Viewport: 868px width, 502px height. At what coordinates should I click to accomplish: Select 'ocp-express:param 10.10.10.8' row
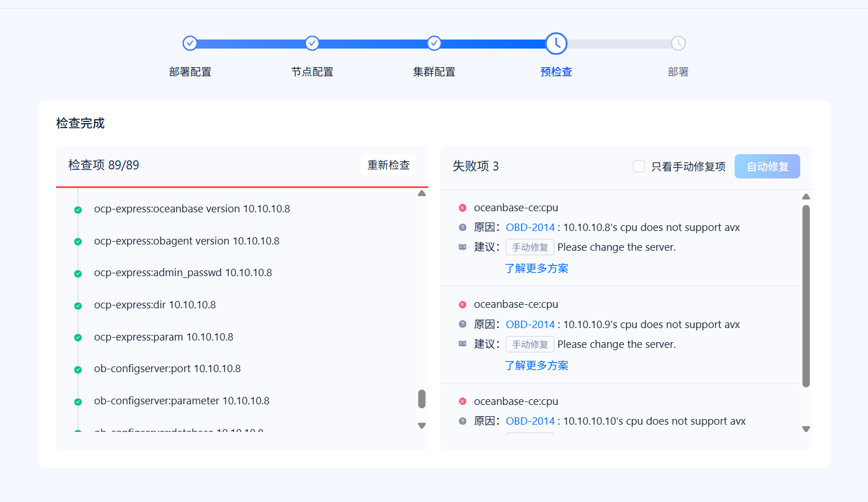click(x=163, y=337)
